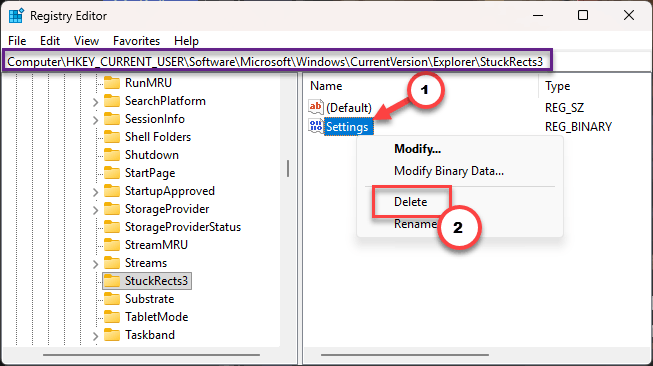
Task: Select the binary icon beside Settings value
Action: click(315, 126)
